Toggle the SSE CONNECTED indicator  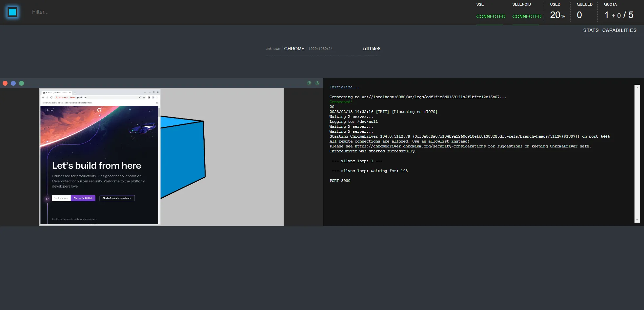(x=490, y=16)
